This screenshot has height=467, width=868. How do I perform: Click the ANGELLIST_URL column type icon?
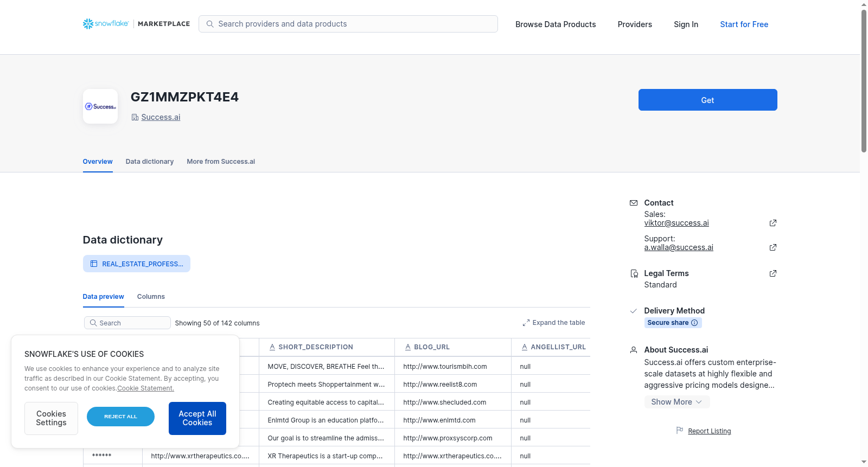click(x=525, y=347)
